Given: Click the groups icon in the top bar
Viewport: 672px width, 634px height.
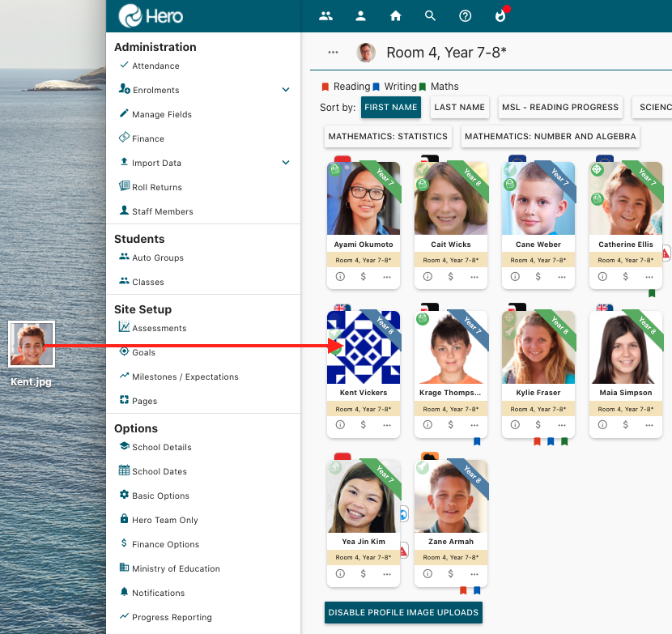Looking at the screenshot, I should point(325,15).
